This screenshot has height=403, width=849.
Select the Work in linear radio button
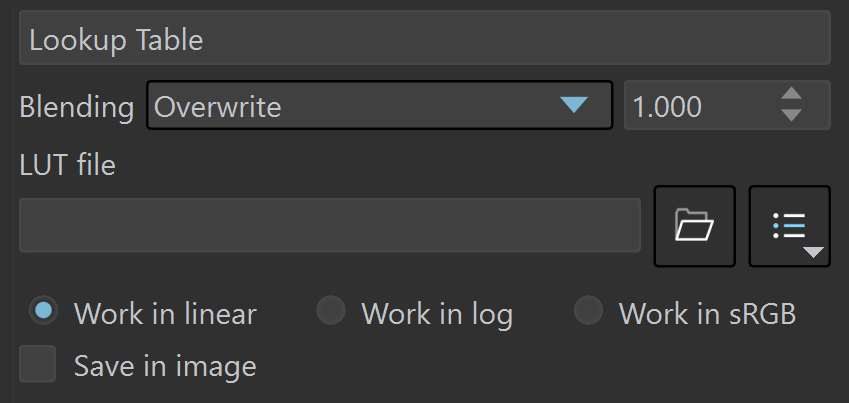[43, 310]
